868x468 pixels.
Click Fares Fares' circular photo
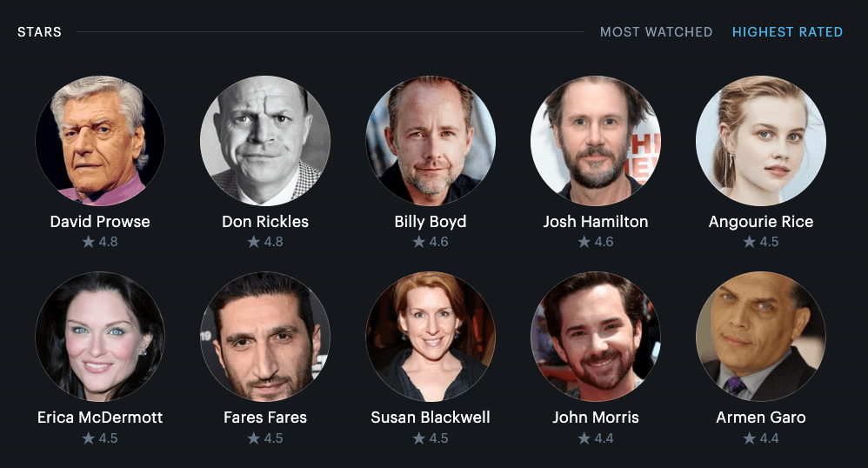[x=265, y=337]
